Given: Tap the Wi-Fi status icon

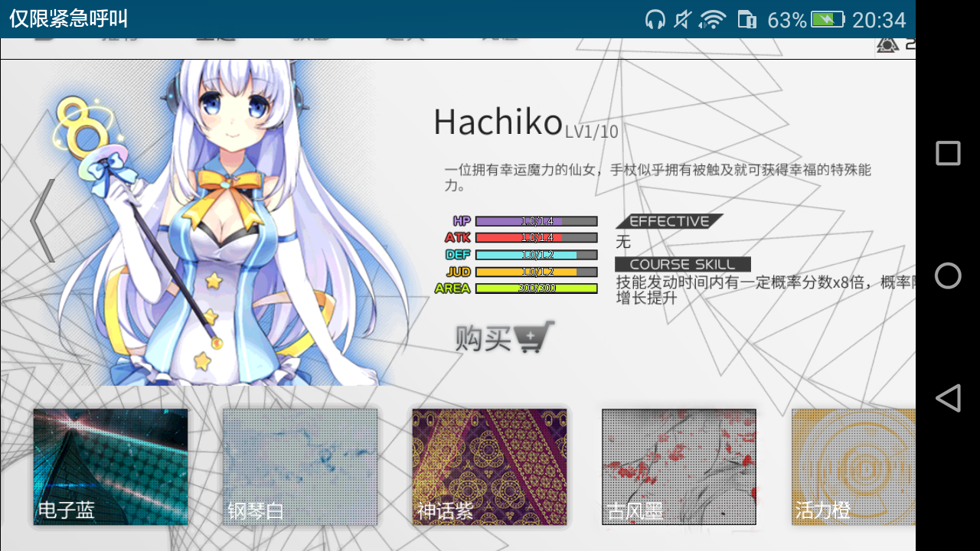Looking at the screenshot, I should click(x=713, y=20).
